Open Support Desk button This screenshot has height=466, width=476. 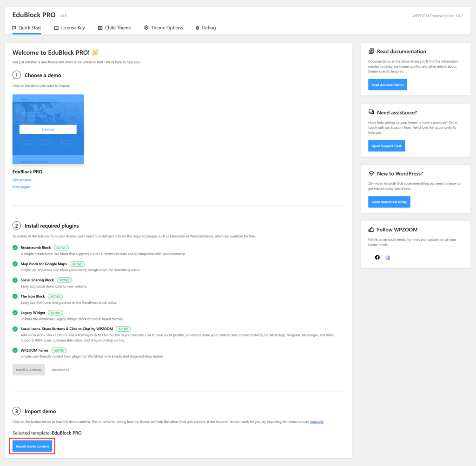(x=386, y=146)
